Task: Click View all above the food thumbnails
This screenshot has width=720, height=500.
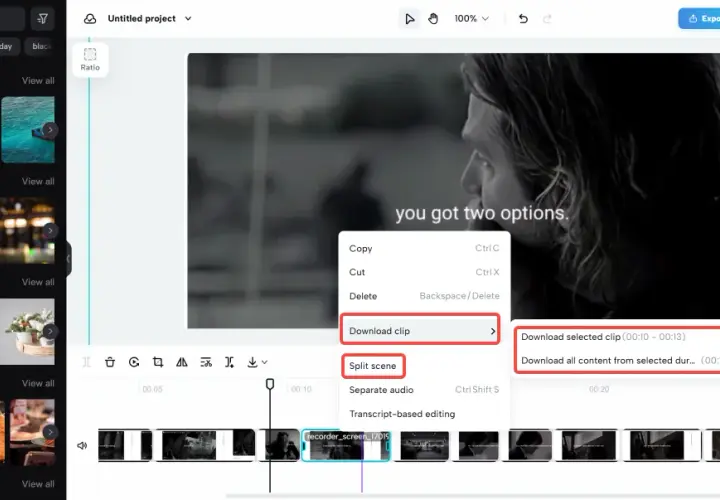Action: tap(38, 383)
